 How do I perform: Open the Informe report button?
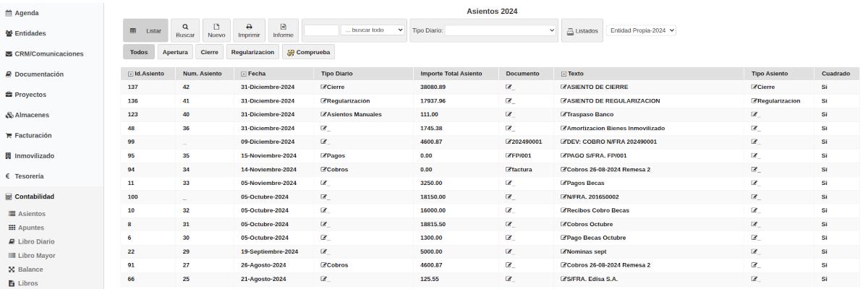(283, 30)
